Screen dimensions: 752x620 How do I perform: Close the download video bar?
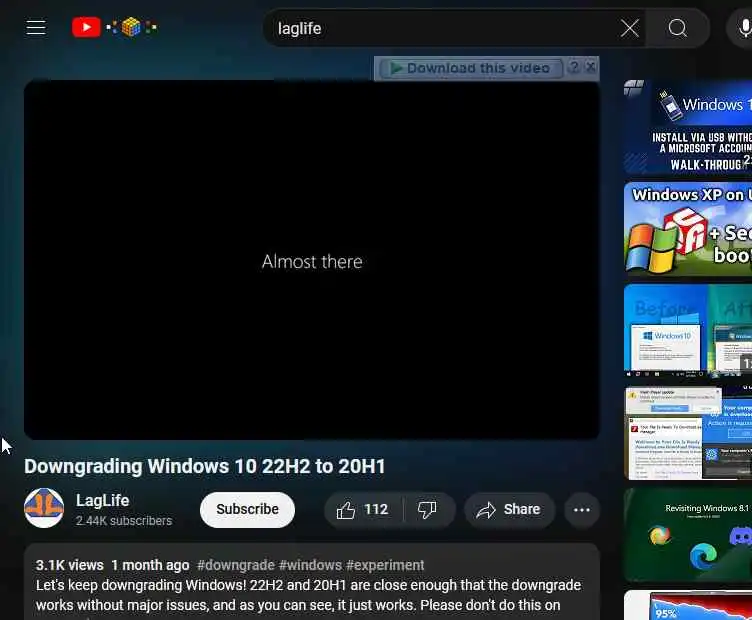pyautogui.click(x=591, y=67)
